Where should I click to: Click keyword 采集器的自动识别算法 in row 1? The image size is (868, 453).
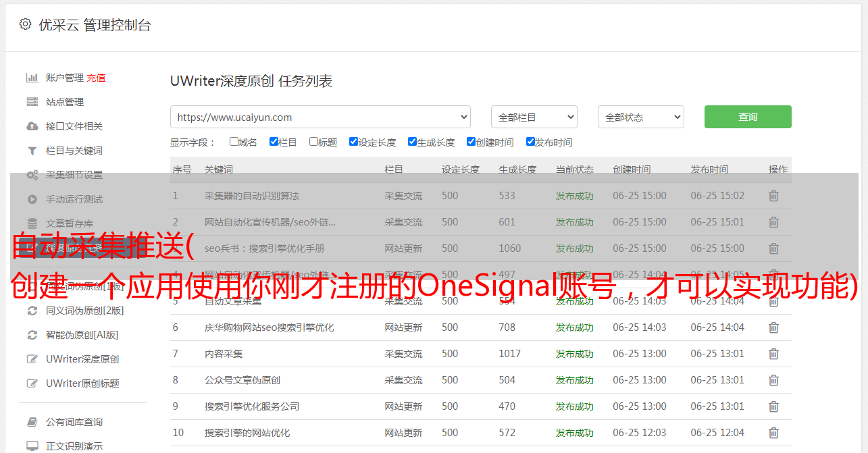pos(252,196)
